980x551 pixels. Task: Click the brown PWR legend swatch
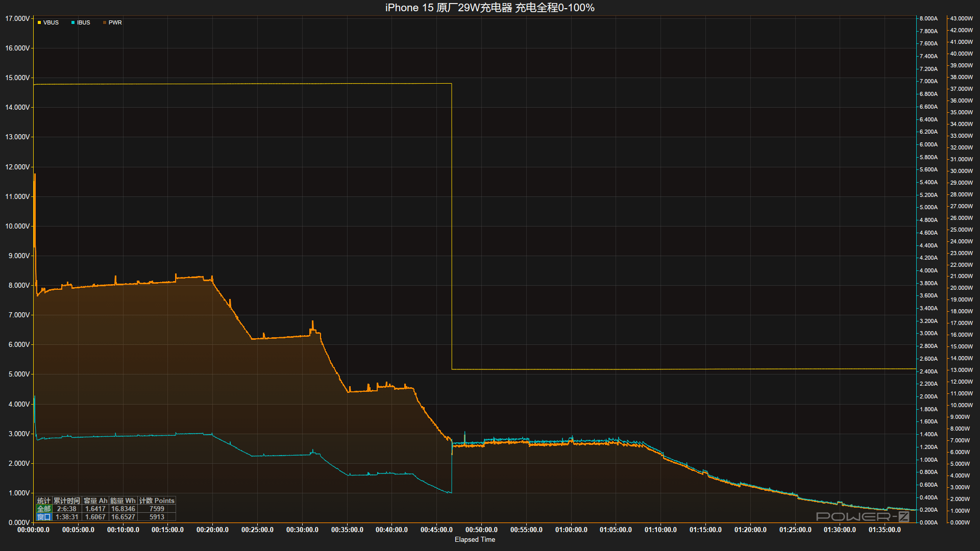pos(105,22)
